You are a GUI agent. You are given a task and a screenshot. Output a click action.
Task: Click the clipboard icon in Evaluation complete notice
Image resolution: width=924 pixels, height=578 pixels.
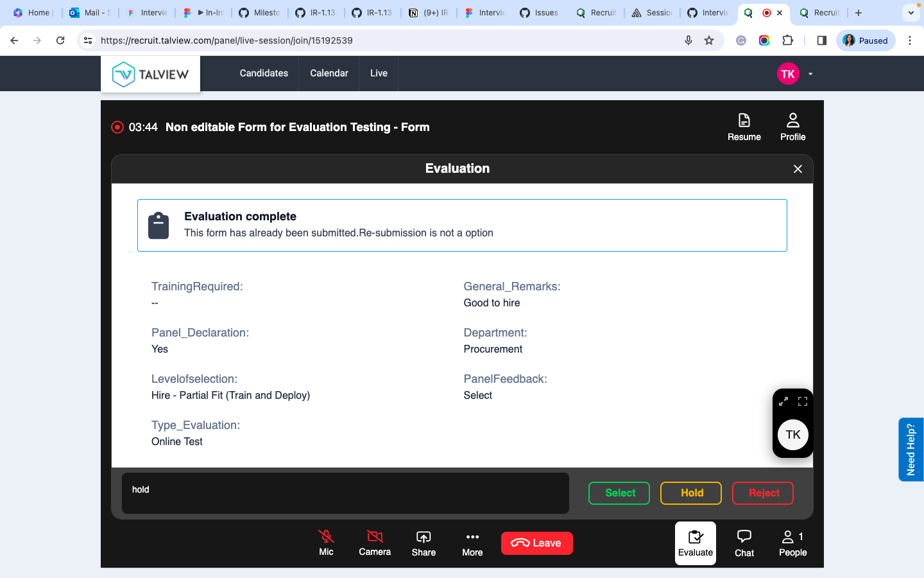point(158,225)
